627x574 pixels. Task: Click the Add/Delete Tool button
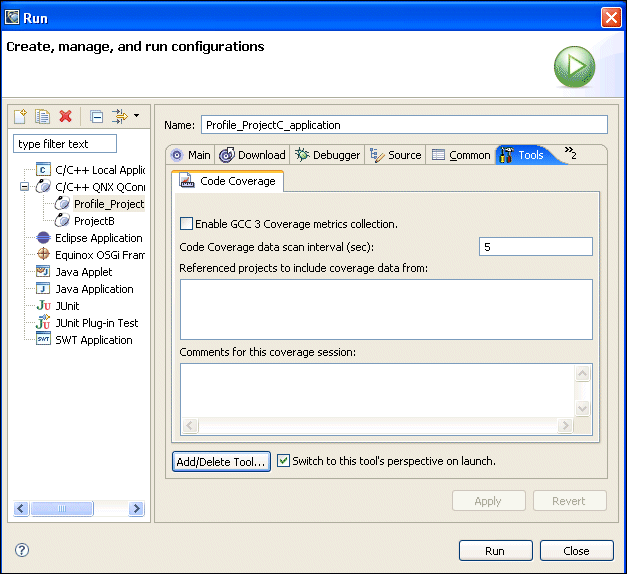(x=221, y=461)
